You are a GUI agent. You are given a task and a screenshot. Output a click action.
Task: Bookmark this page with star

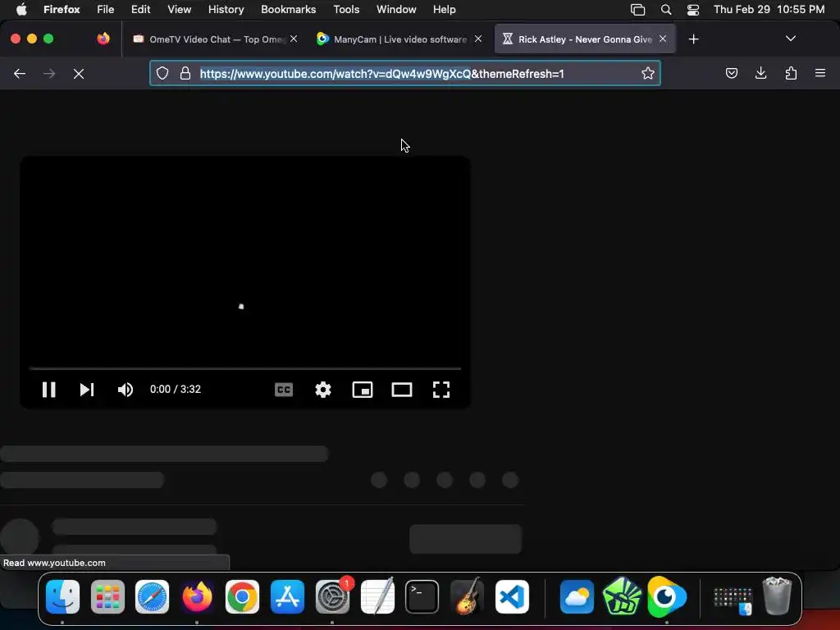click(648, 73)
